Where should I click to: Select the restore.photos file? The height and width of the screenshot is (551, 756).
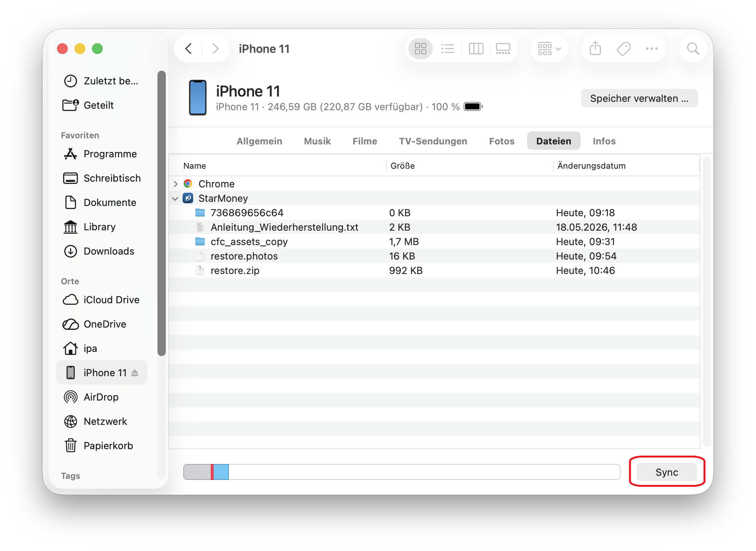point(434,256)
